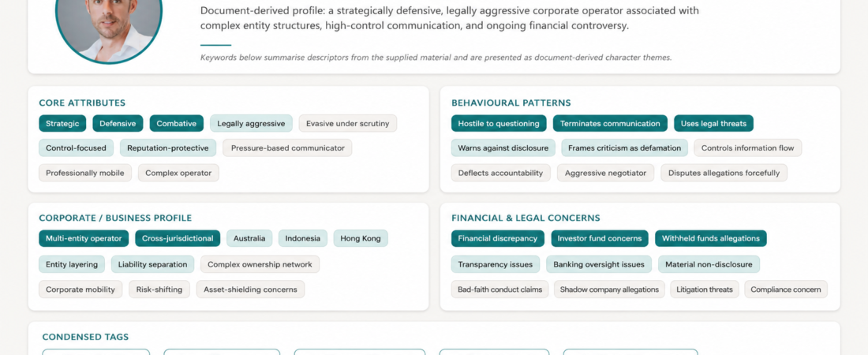Screen dimensions: 868x355
Task: Choose the Liability separation tag
Action: coord(153,264)
